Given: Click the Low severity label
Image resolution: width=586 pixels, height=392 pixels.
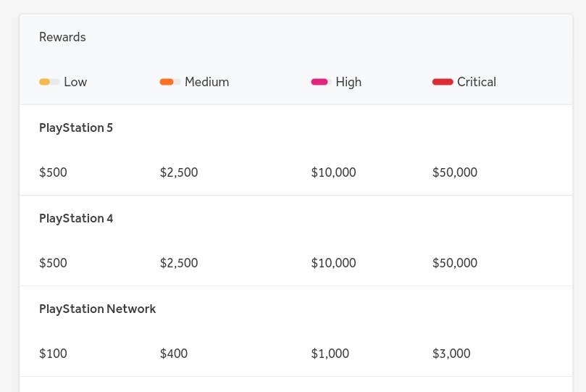Looking at the screenshot, I should point(75,82).
